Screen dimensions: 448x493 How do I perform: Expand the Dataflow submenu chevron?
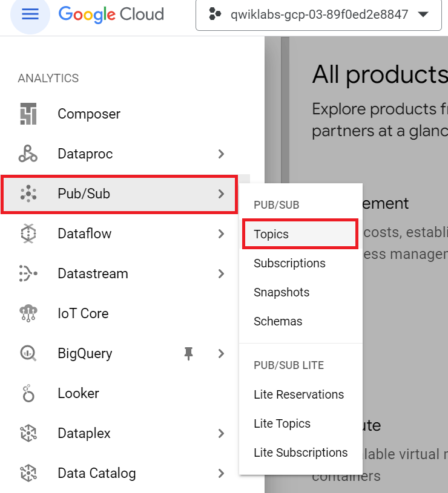tap(221, 233)
